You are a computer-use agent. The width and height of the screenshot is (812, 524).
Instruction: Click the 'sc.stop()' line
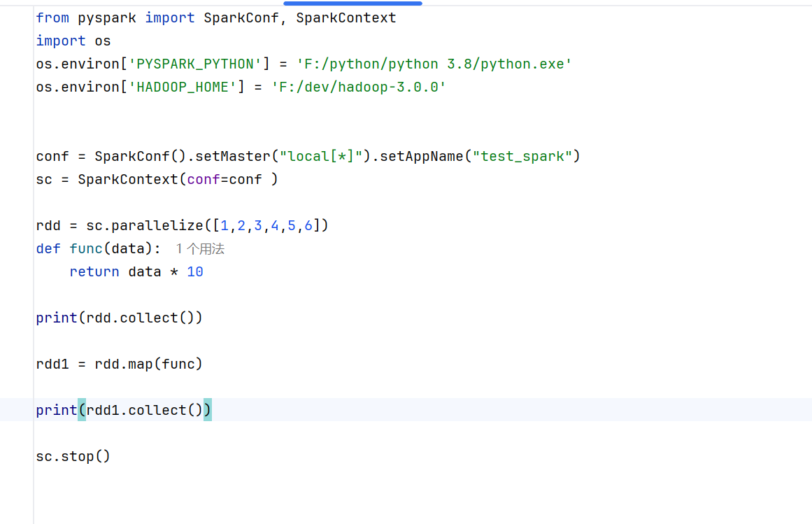pyautogui.click(x=73, y=456)
